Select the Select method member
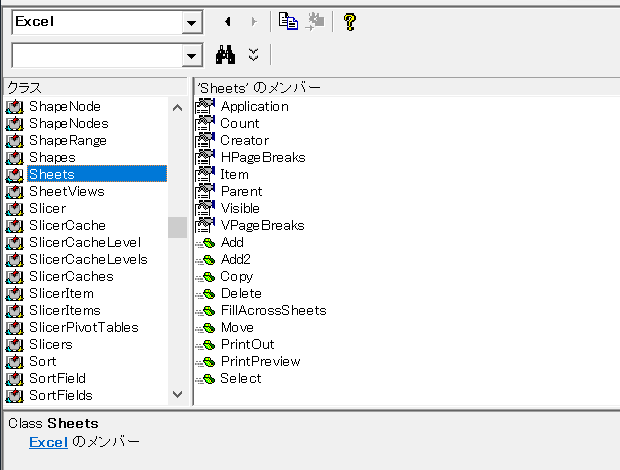This screenshot has height=470, width=620. pos(240,378)
